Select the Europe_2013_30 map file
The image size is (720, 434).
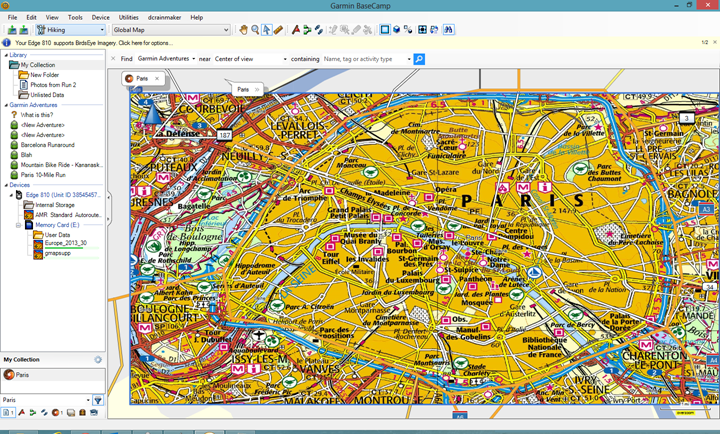(x=66, y=243)
